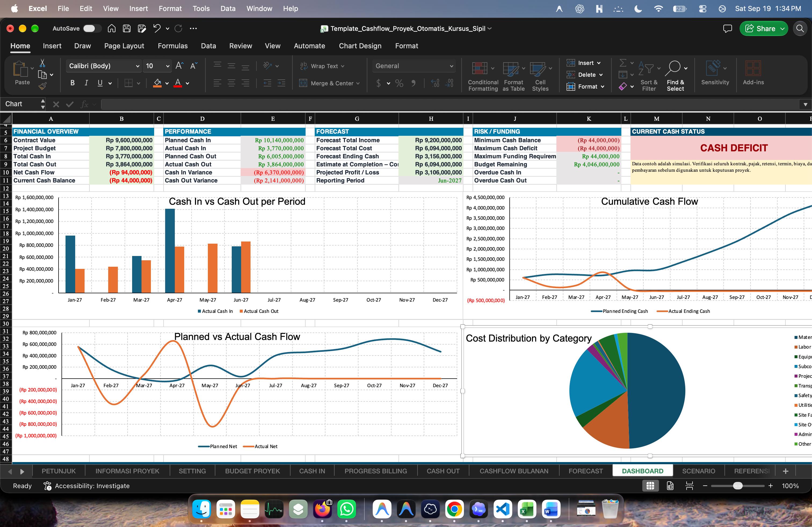Image resolution: width=812 pixels, height=527 pixels.
Task: Expand the Merge & Center options arrow
Action: 358,83
